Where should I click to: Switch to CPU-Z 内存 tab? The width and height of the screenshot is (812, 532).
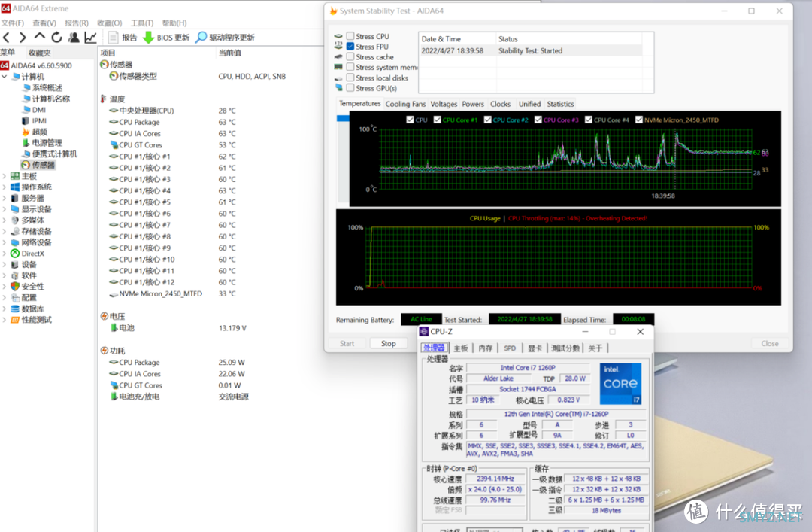click(x=485, y=348)
